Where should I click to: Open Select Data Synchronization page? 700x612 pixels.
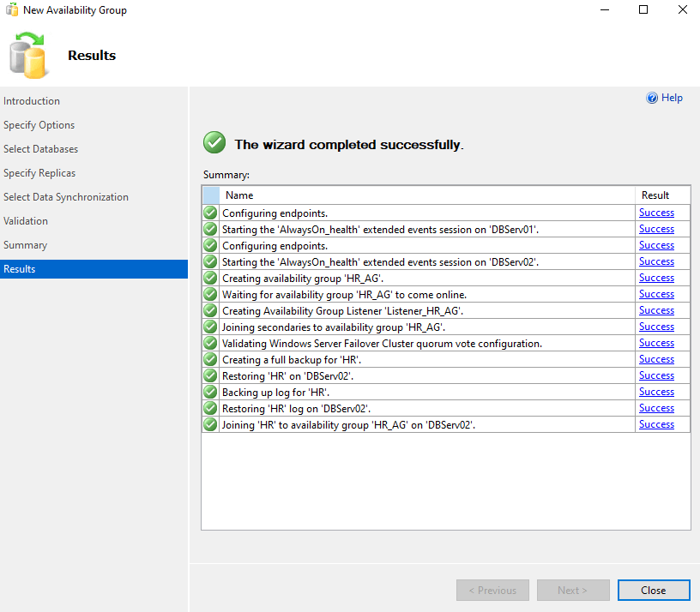click(x=66, y=197)
